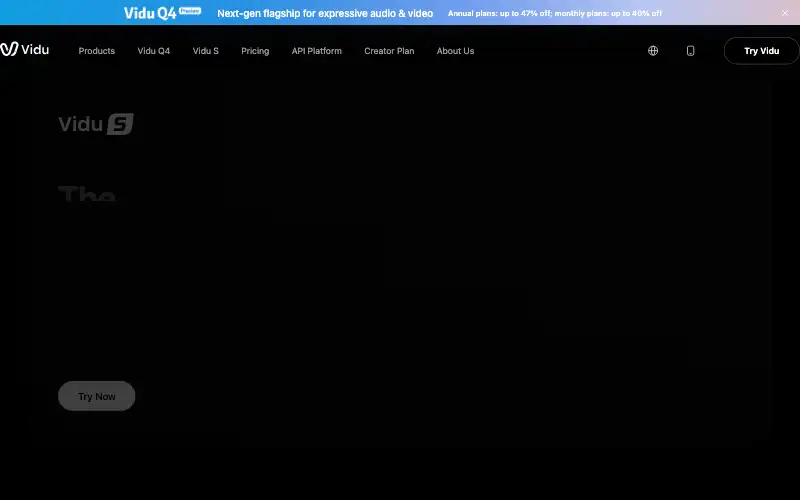Close the Vidu Q4 promo banner
The height and width of the screenshot is (500, 800).
(785, 13)
